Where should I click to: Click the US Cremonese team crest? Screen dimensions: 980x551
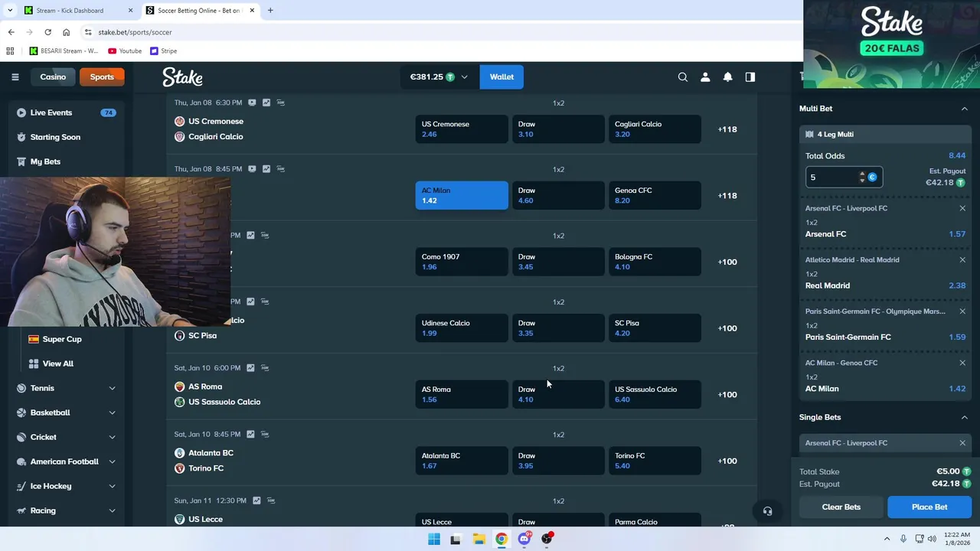tap(179, 121)
